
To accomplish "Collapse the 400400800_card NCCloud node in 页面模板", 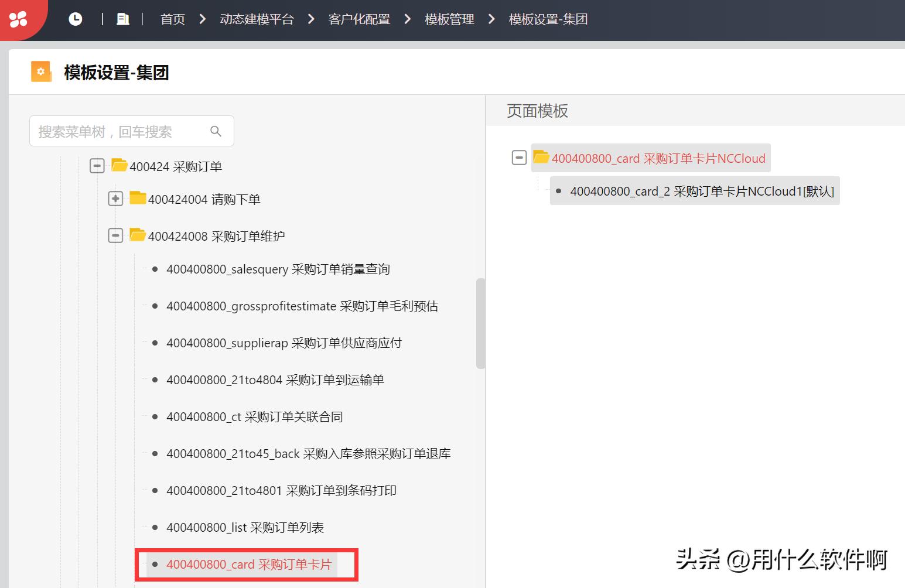I will pyautogui.click(x=519, y=158).
